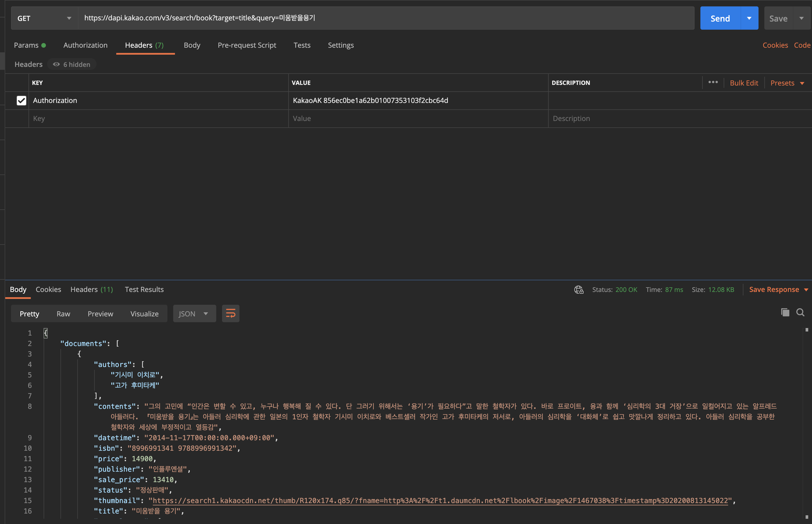Collapse the root JSON object bracket

coord(46,333)
